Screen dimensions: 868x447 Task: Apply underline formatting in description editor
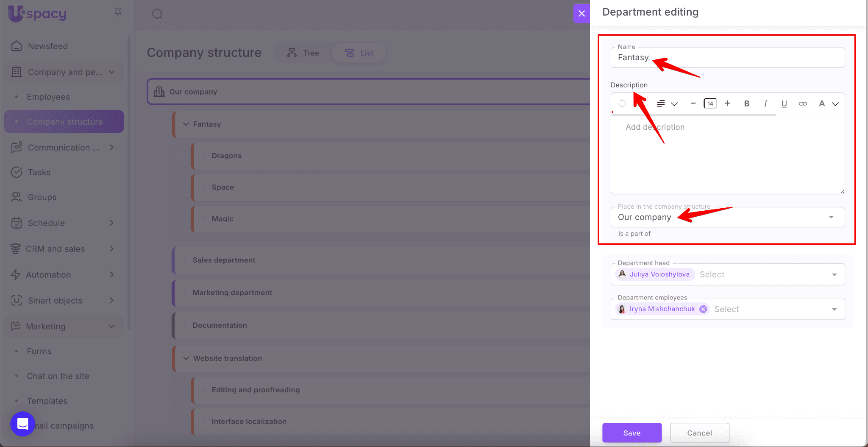tap(784, 103)
